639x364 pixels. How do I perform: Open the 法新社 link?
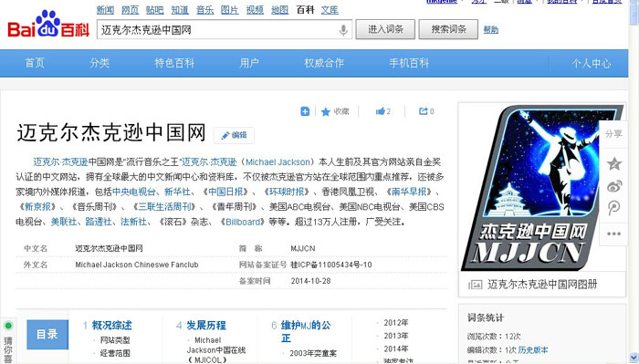tap(133, 222)
